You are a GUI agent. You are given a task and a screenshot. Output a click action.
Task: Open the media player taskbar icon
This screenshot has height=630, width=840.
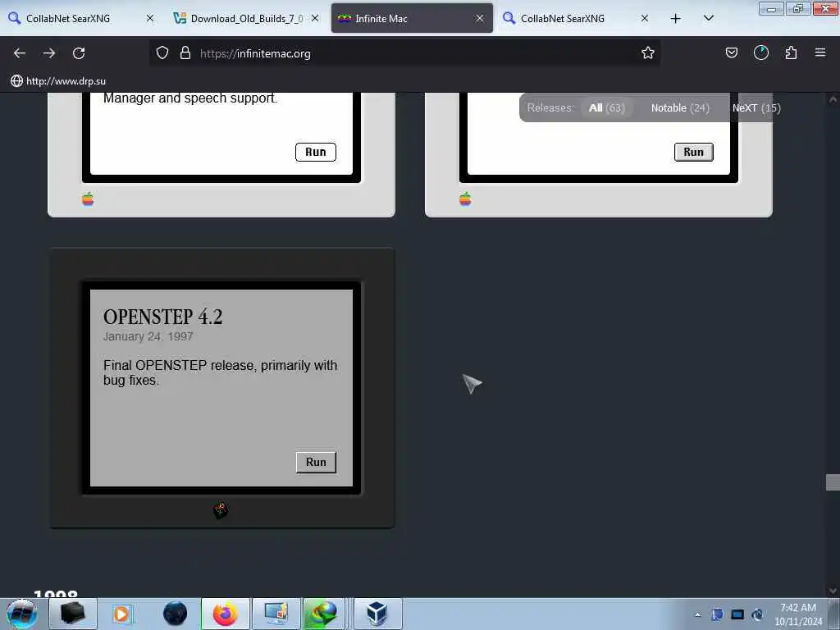(121, 614)
